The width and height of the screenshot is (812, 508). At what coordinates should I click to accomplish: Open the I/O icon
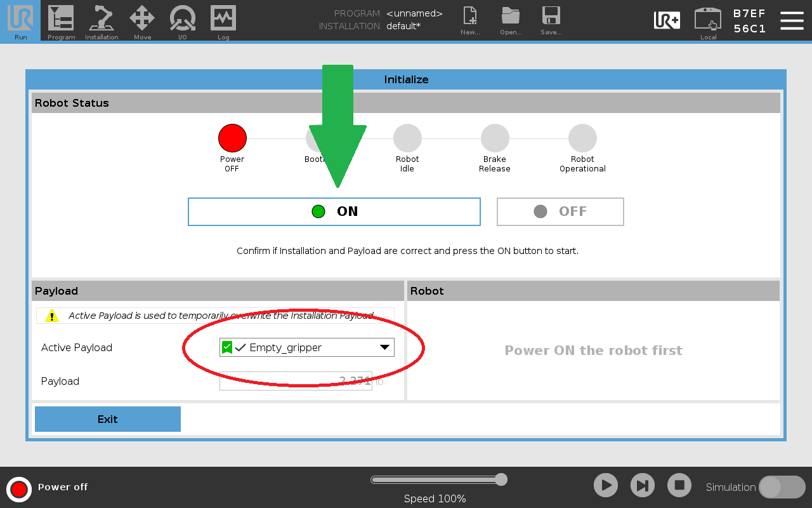tap(183, 18)
